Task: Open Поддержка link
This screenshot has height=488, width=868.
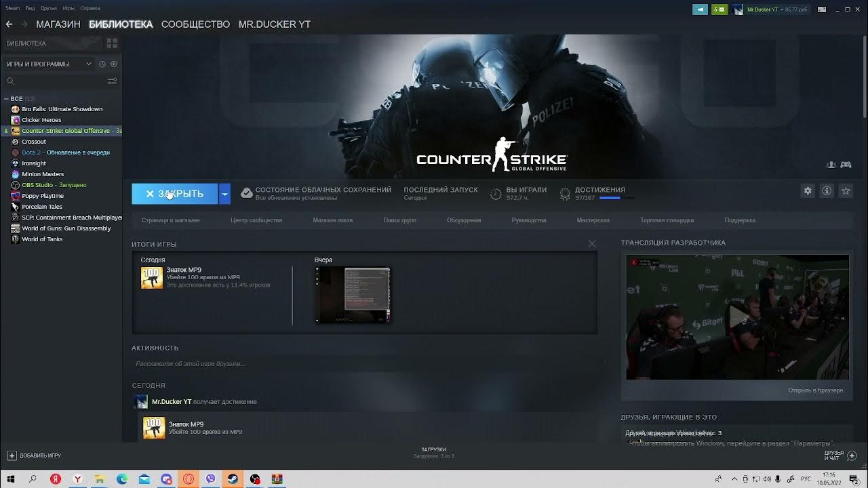Action: (740, 220)
